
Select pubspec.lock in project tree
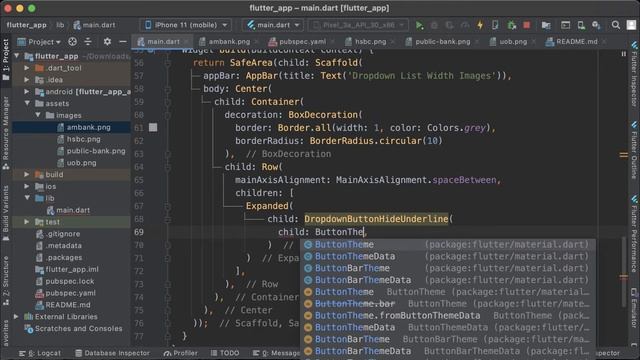(x=70, y=281)
